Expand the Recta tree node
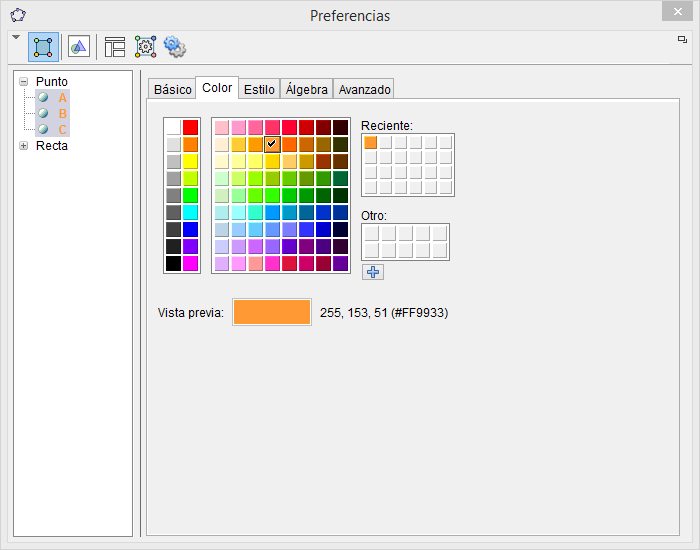Viewport: 700px width, 550px height. pyautogui.click(x=24, y=146)
